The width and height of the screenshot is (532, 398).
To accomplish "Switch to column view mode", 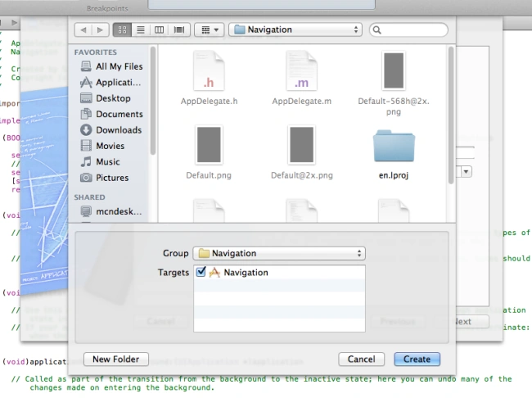I will [159, 29].
